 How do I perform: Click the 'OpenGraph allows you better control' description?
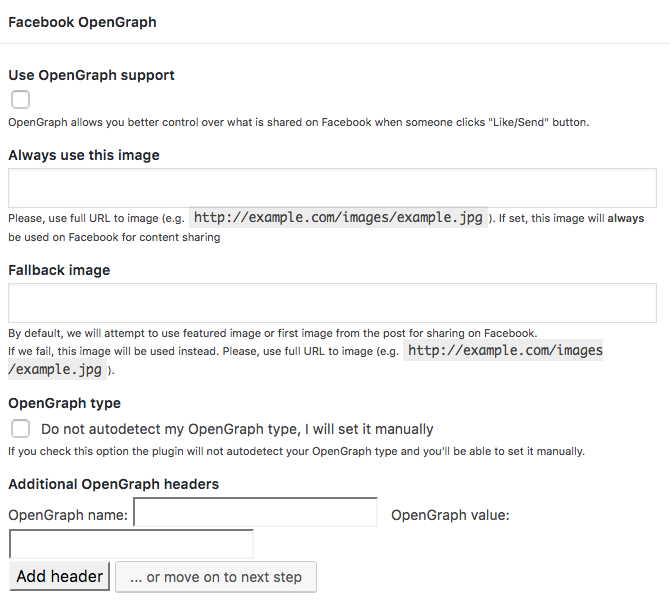click(x=298, y=123)
